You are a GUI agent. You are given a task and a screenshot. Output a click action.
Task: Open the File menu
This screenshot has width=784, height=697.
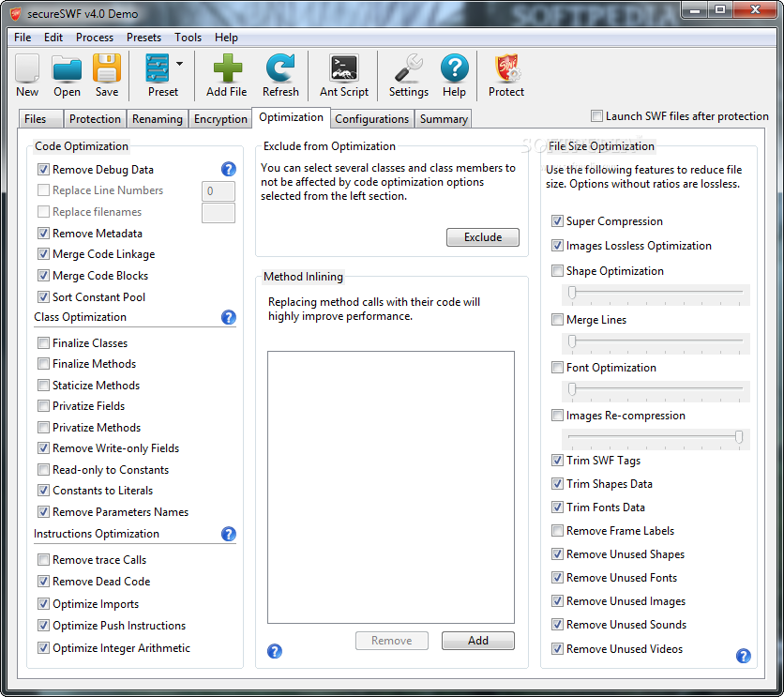23,38
